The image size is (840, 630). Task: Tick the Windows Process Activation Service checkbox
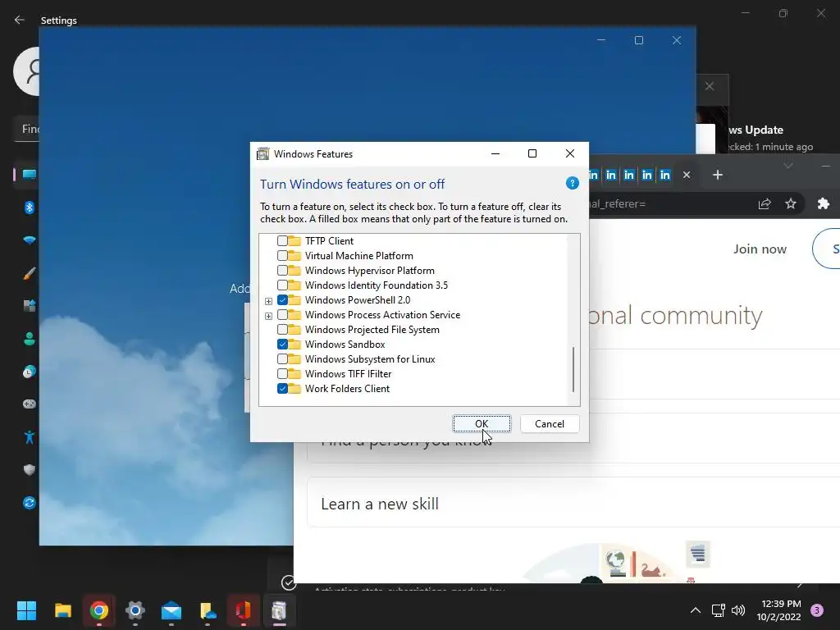[x=282, y=315]
